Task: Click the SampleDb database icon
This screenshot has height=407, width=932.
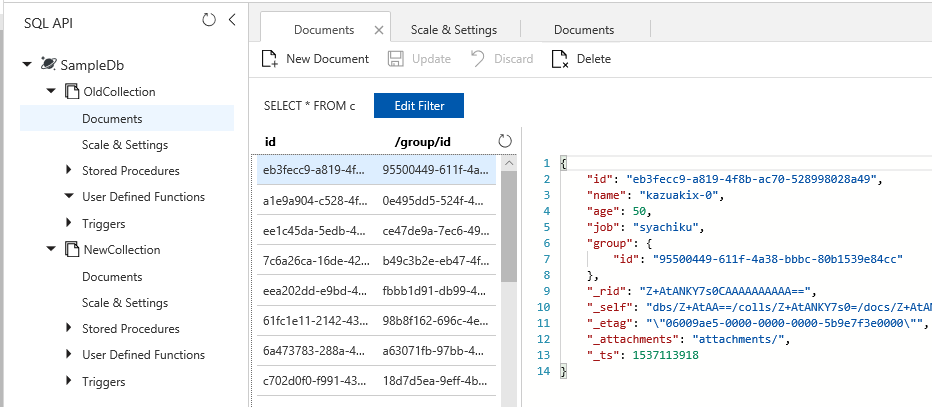Action: 48,64
